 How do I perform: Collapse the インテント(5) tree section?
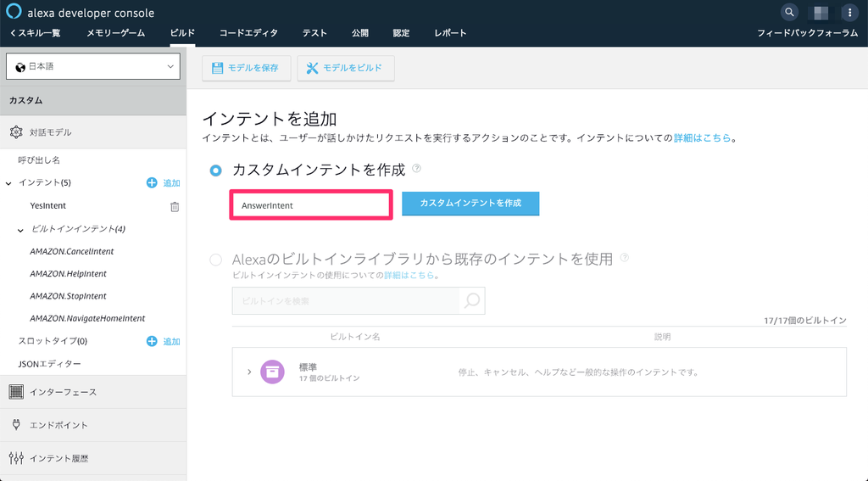coord(8,183)
